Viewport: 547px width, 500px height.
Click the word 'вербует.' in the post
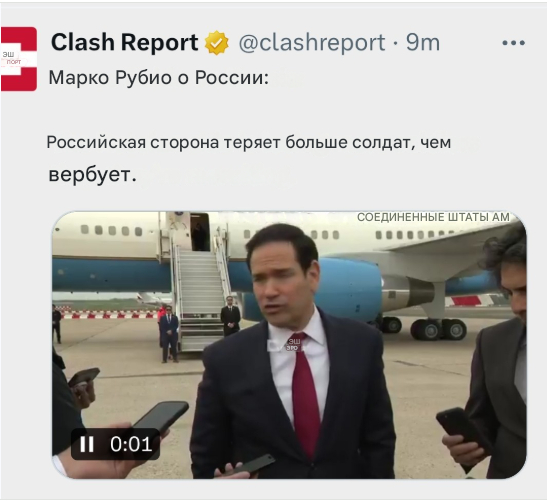click(x=92, y=175)
